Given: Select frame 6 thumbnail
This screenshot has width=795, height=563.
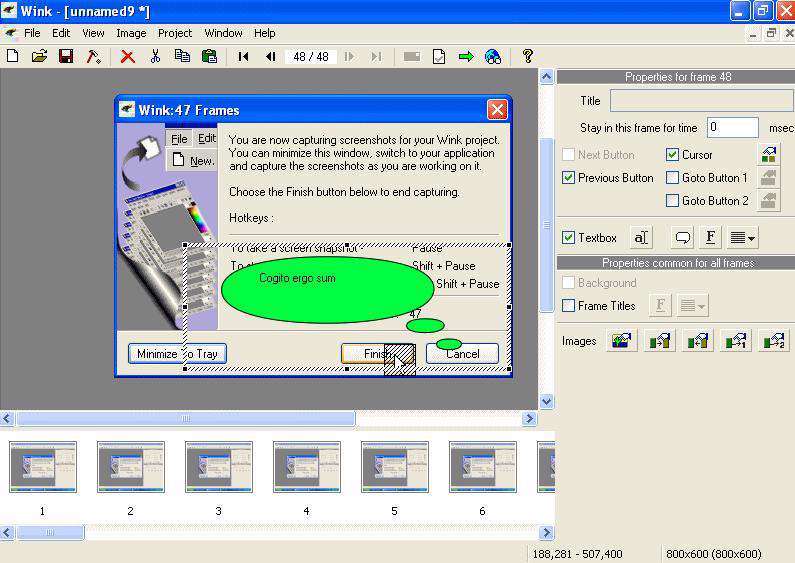Looking at the screenshot, I should [x=483, y=467].
